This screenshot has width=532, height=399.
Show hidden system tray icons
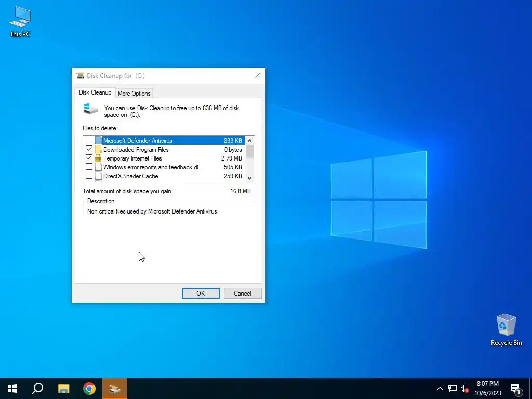click(x=440, y=389)
